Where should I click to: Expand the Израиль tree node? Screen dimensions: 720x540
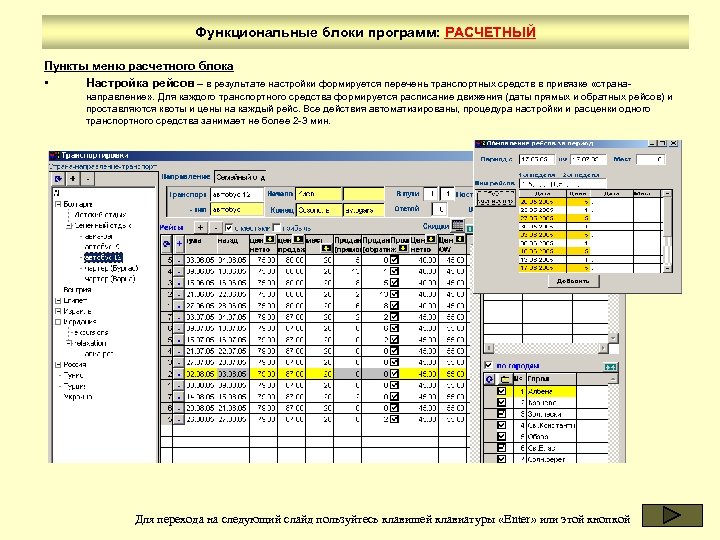pos(58,311)
